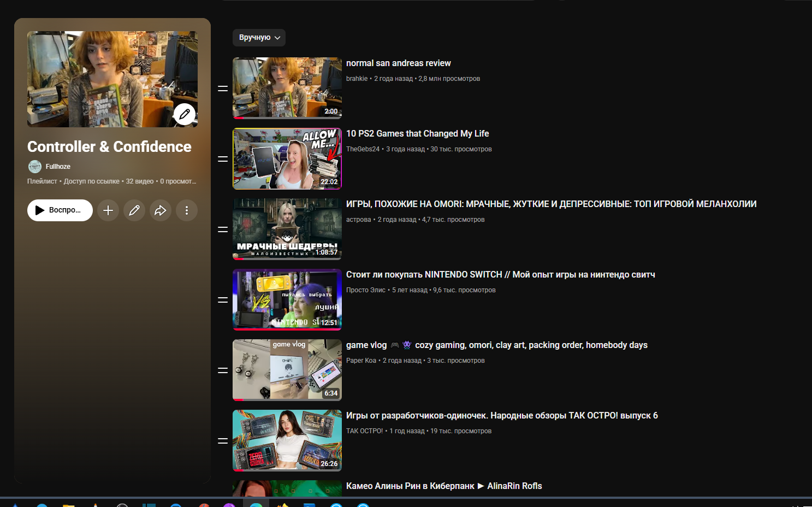
Task: Play the PS2 Games thumbnail (22:02)
Action: (x=287, y=158)
